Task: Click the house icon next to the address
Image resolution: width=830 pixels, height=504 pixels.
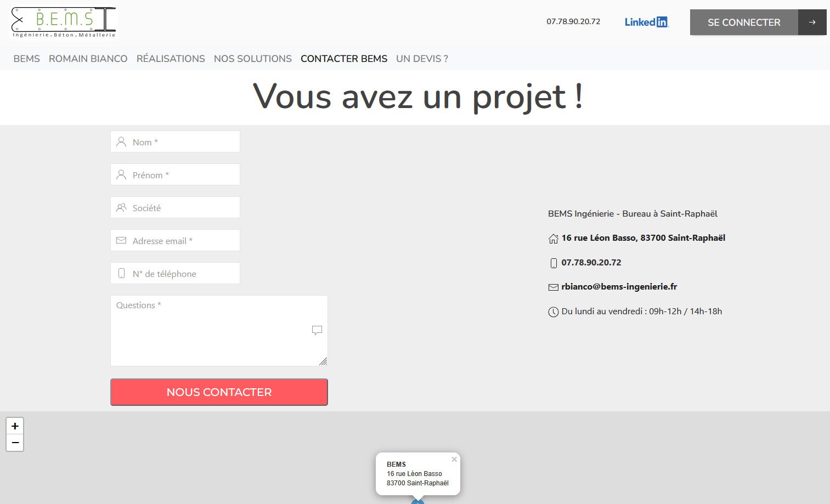Action: [554, 239]
